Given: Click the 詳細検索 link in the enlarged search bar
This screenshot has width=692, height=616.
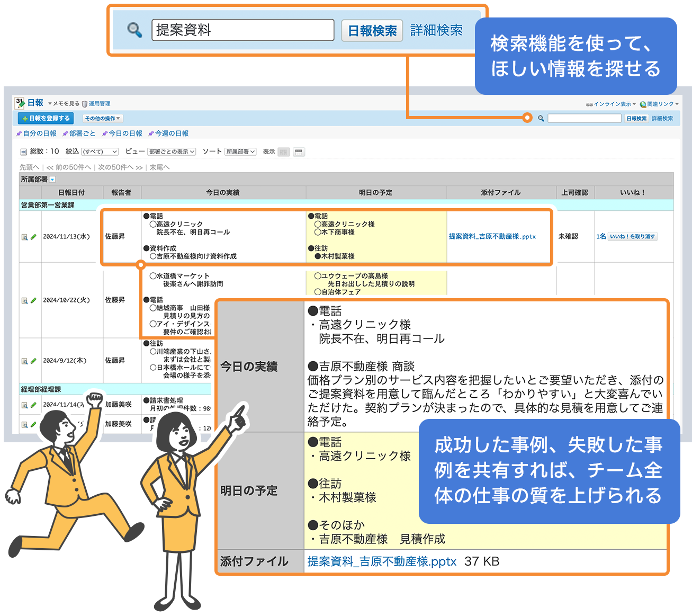Looking at the screenshot, I should coord(436,31).
